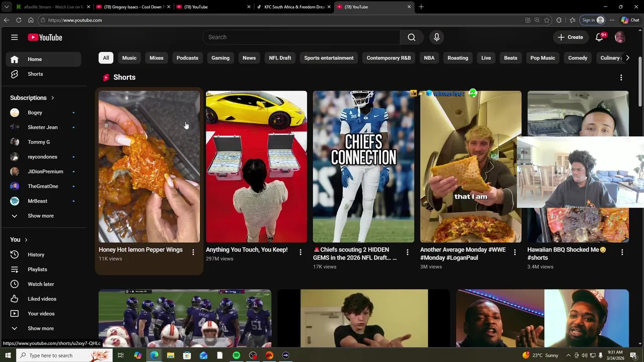The width and height of the screenshot is (644, 362).
Task: Open the EA app from the taskbar
Action: coord(269,355)
